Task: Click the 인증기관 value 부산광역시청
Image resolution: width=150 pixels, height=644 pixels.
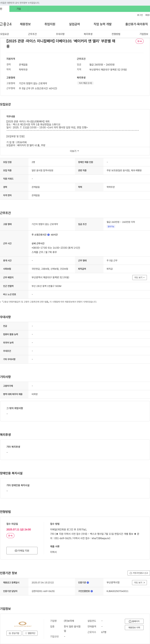Action: coord(113,583)
